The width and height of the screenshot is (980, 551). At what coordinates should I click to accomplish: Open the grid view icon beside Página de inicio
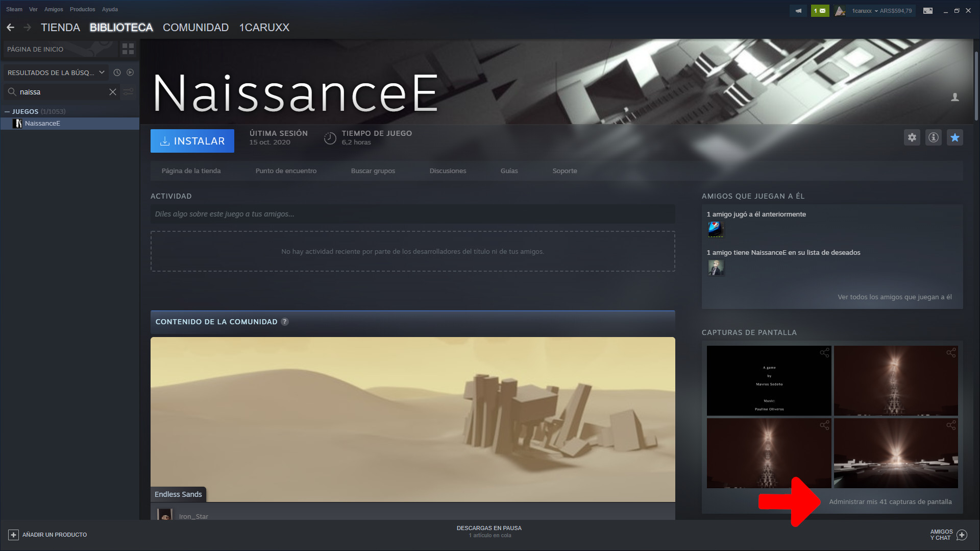128,49
